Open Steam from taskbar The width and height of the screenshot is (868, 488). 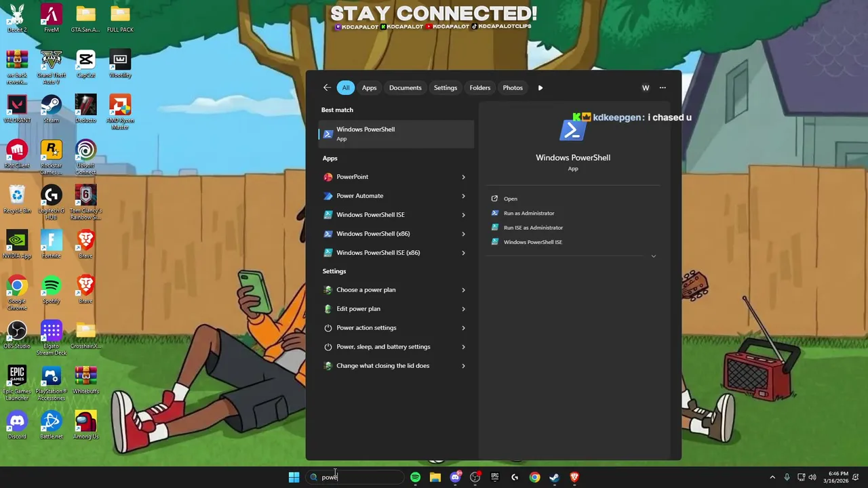tap(554, 477)
